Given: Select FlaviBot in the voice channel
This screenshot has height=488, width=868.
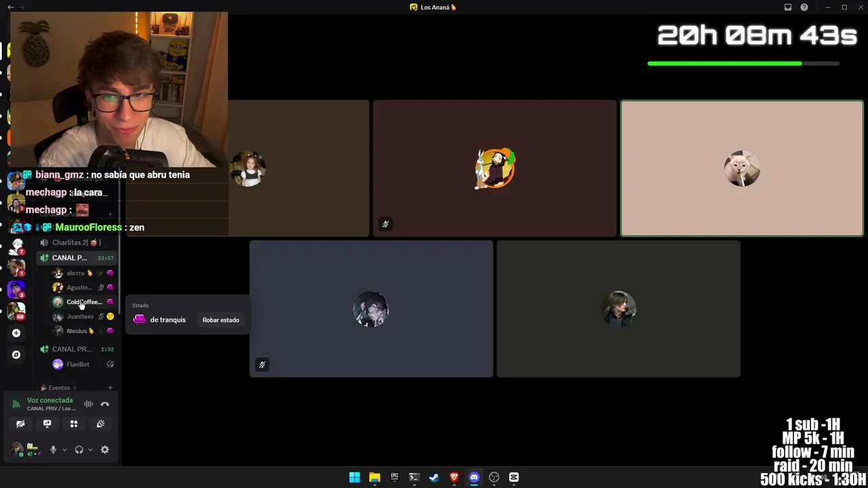Looking at the screenshot, I should pyautogui.click(x=83, y=364).
